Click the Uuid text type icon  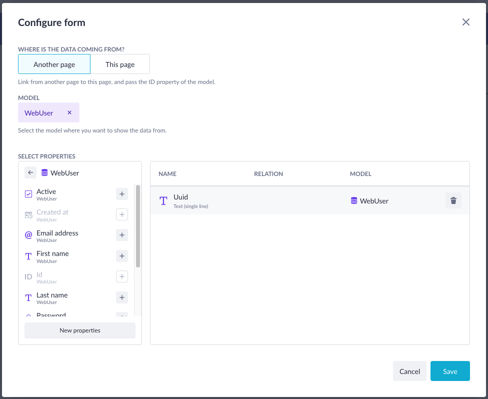coord(163,201)
